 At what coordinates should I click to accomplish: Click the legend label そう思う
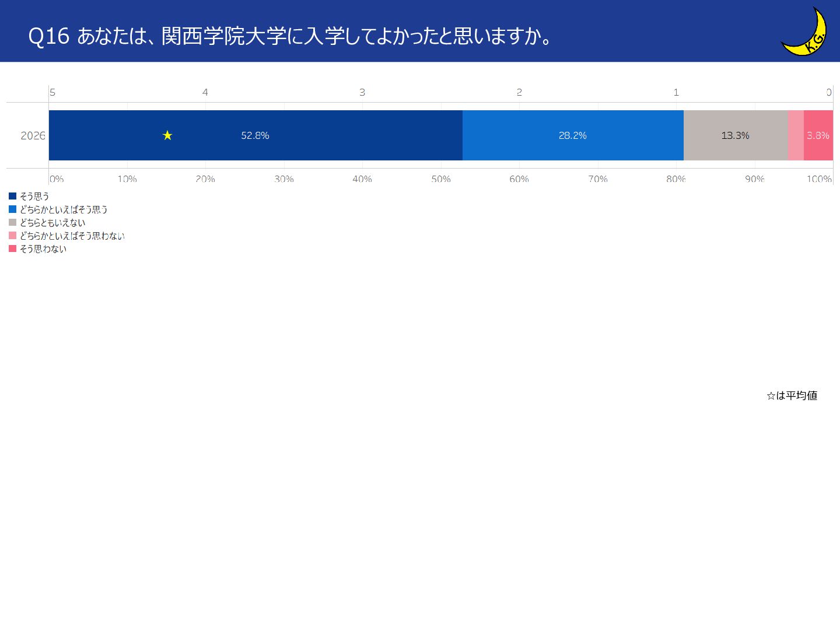(x=34, y=197)
